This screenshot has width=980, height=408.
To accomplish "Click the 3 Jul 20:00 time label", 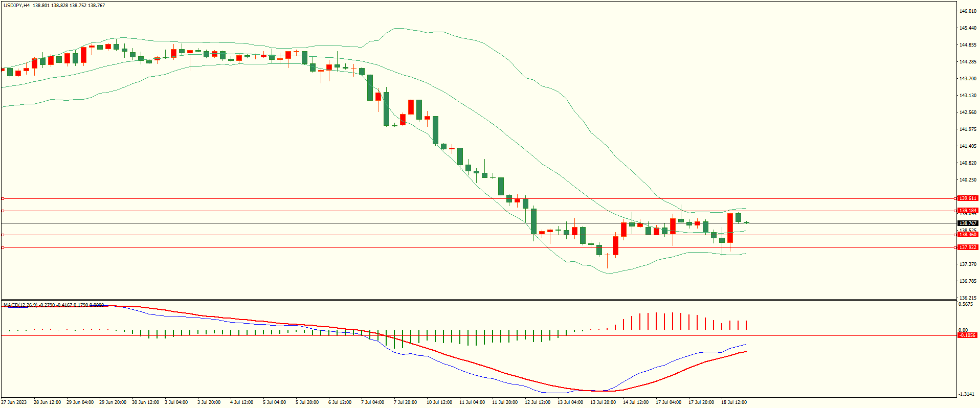I will (209, 402).
